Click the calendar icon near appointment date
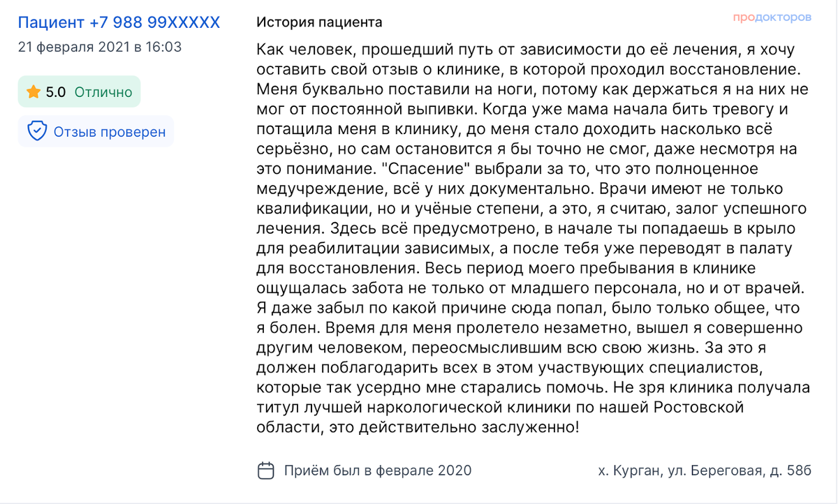 point(265,470)
